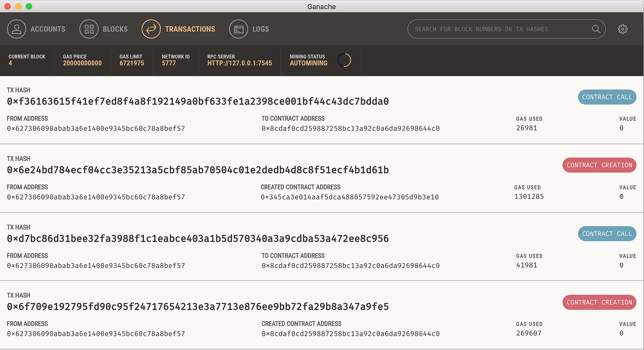Click gas used value 41981
Screen dimensions: 644x350
pyautogui.click(x=527, y=265)
